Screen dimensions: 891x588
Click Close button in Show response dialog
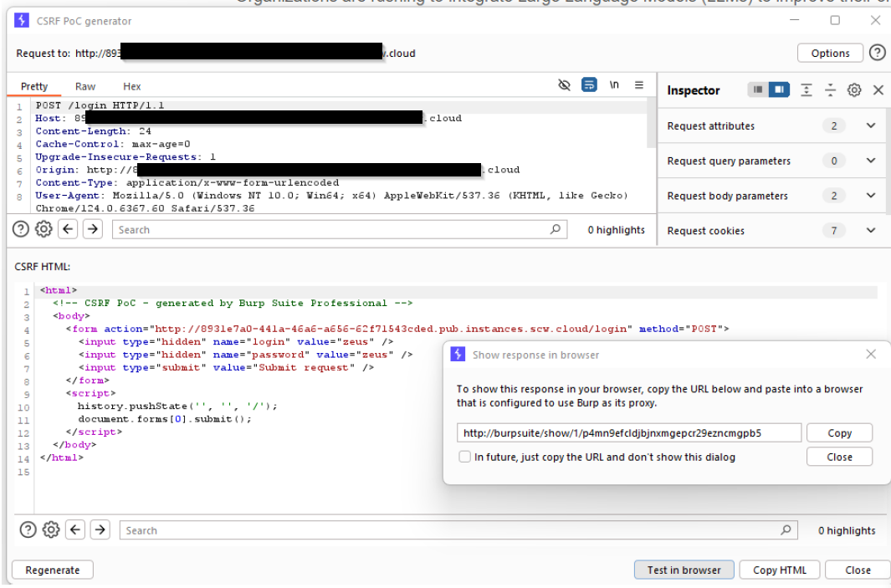pyautogui.click(x=839, y=457)
